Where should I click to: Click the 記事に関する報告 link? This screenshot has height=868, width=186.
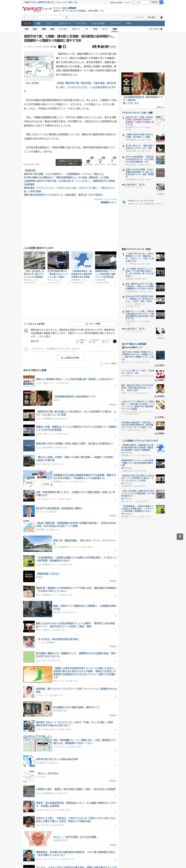(x=31, y=164)
